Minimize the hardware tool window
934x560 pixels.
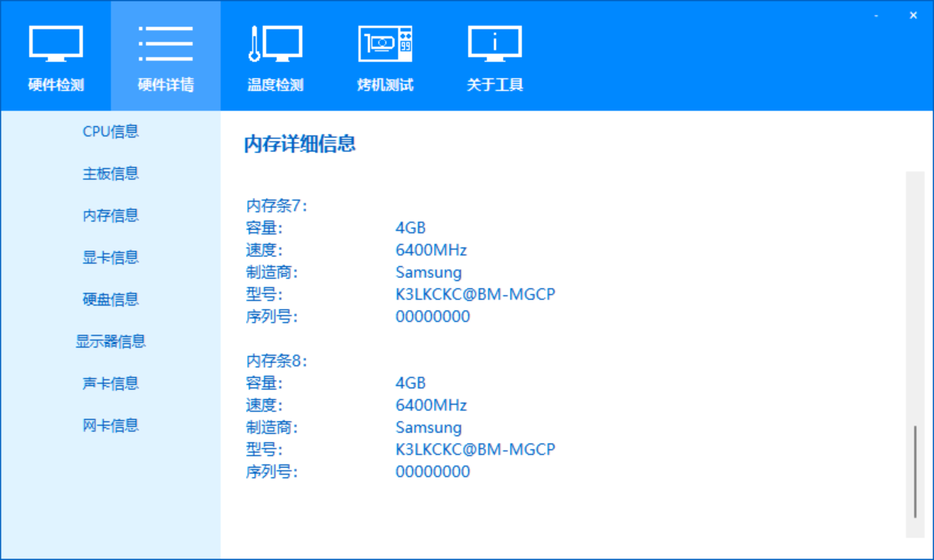tap(877, 16)
